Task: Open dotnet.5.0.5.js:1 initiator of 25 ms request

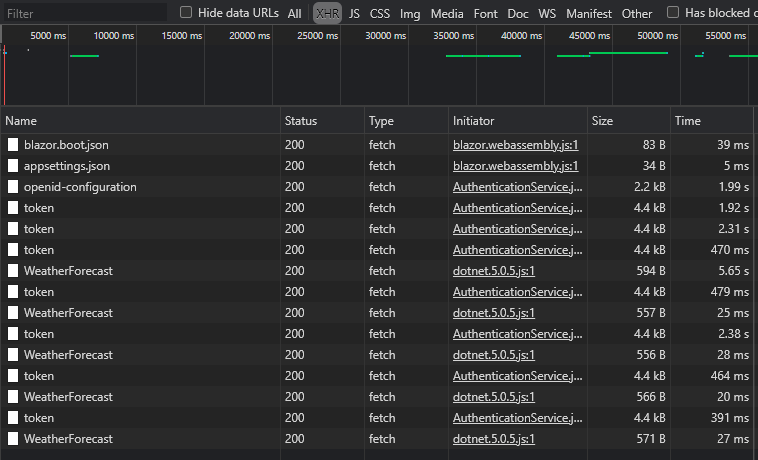Action: 494,313
